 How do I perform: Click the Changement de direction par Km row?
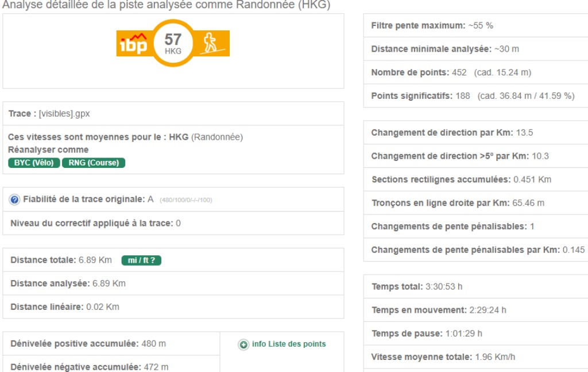452,132
